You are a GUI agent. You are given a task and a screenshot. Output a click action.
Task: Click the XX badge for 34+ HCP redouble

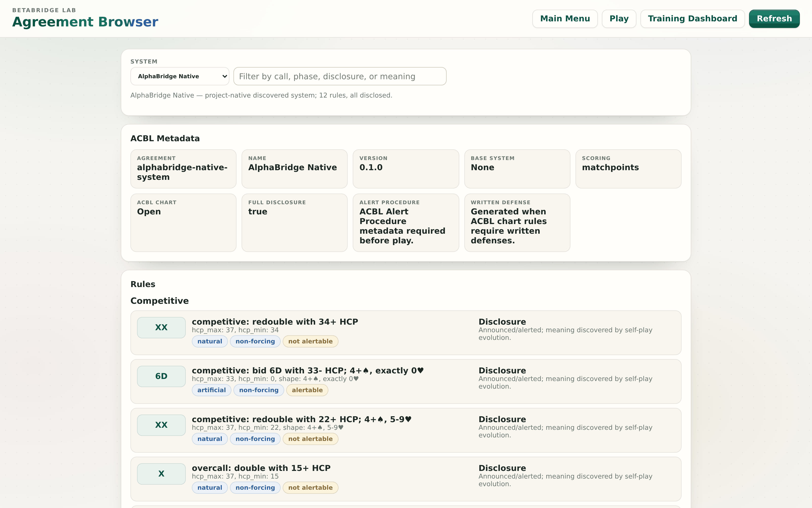coord(161,328)
